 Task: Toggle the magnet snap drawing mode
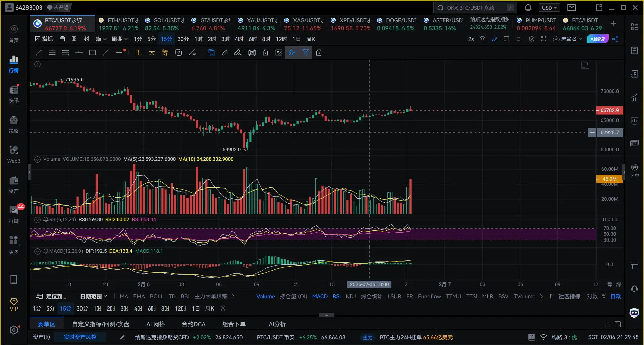click(292, 52)
